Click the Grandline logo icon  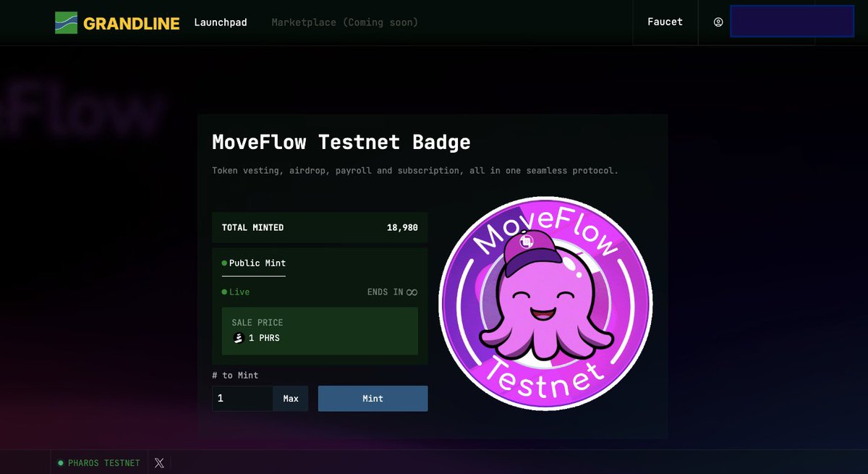[x=66, y=22]
